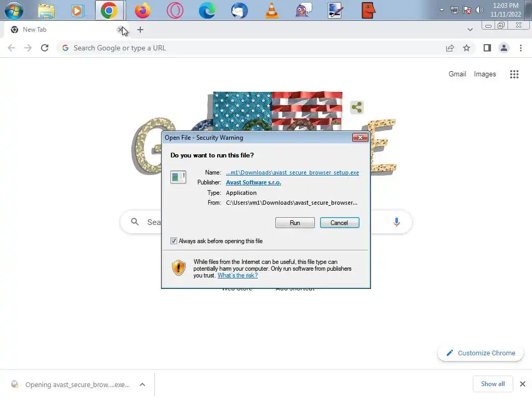Launch Opera browser from the taskbar
This screenshot has height=399, width=532.
[175, 10]
